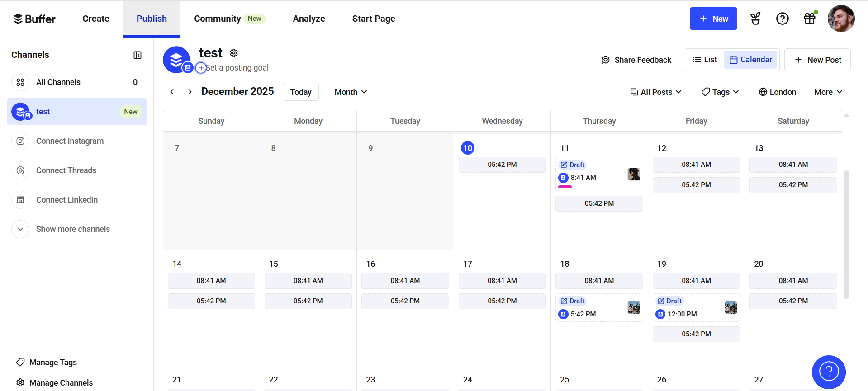The width and height of the screenshot is (868, 391).
Task: Click the blue New button in header
Action: coord(713,19)
